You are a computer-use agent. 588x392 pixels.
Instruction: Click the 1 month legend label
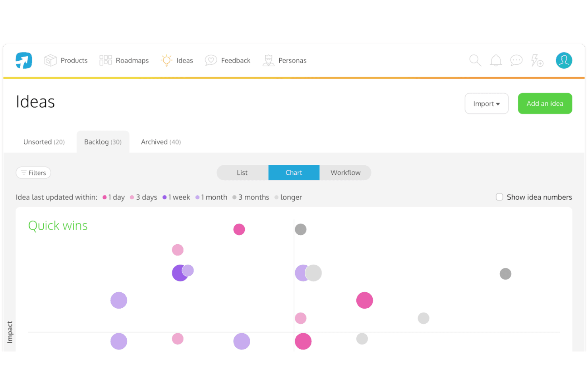(214, 197)
